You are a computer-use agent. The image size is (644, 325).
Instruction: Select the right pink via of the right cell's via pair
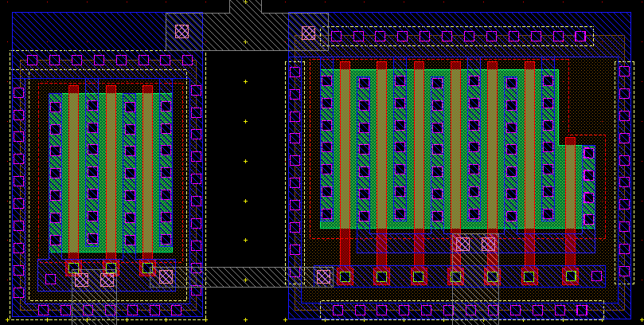(x=488, y=244)
